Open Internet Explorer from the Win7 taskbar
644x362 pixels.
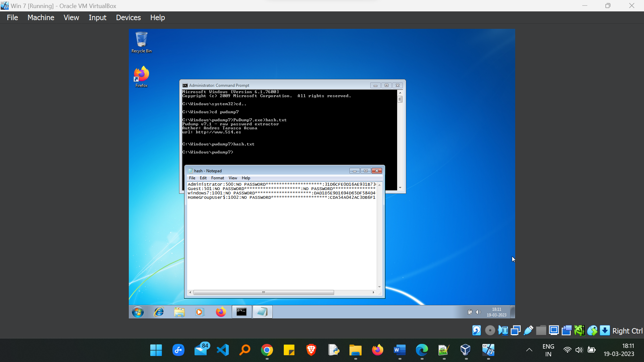tap(159, 312)
